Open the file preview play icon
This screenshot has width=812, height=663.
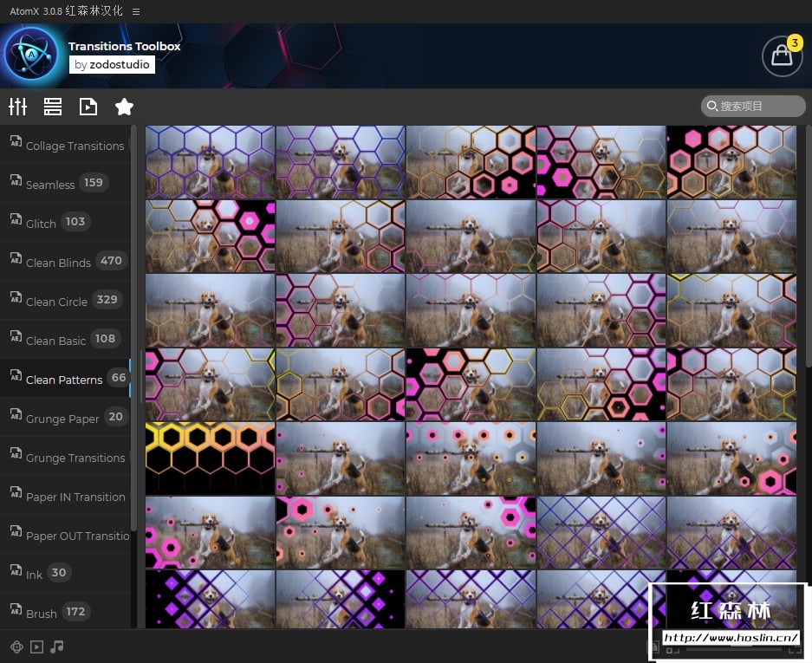(x=88, y=107)
